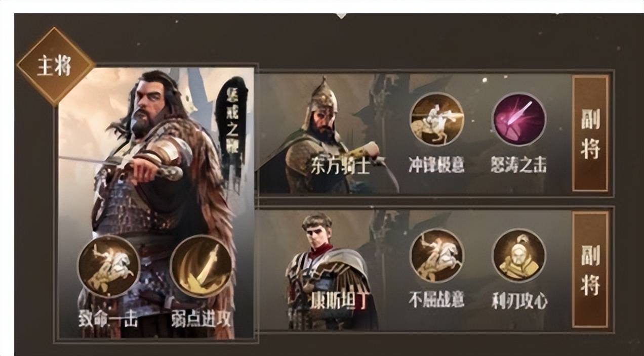644x356 pixels.
Task: Select the 弱点进攻 skill icon
Action: (201, 266)
